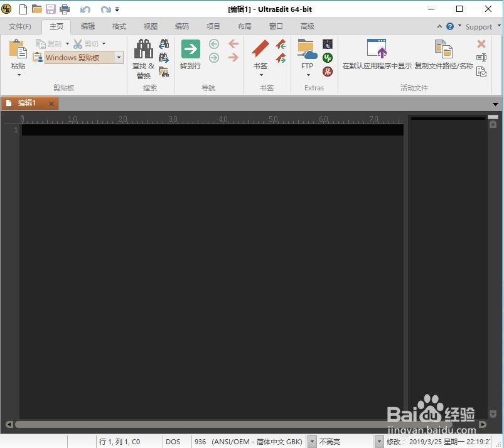504x448 pixels.
Task: Click the Find next binoculars icon
Action: [164, 58]
